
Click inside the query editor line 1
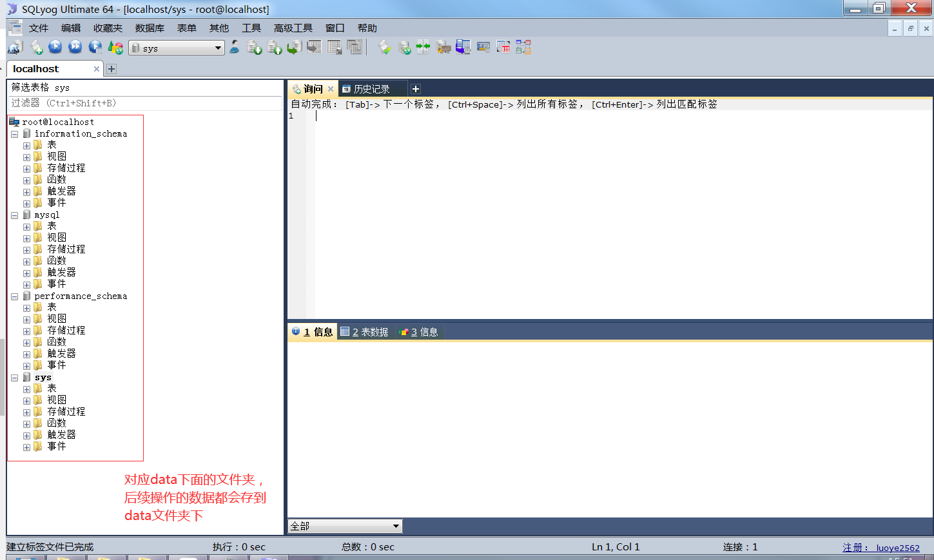point(622,116)
